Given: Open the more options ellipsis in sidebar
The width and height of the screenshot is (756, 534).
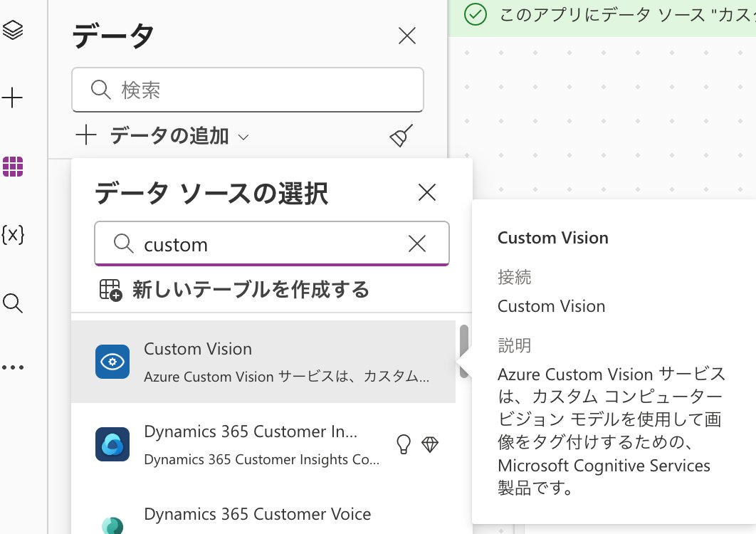Looking at the screenshot, I should coord(13,367).
